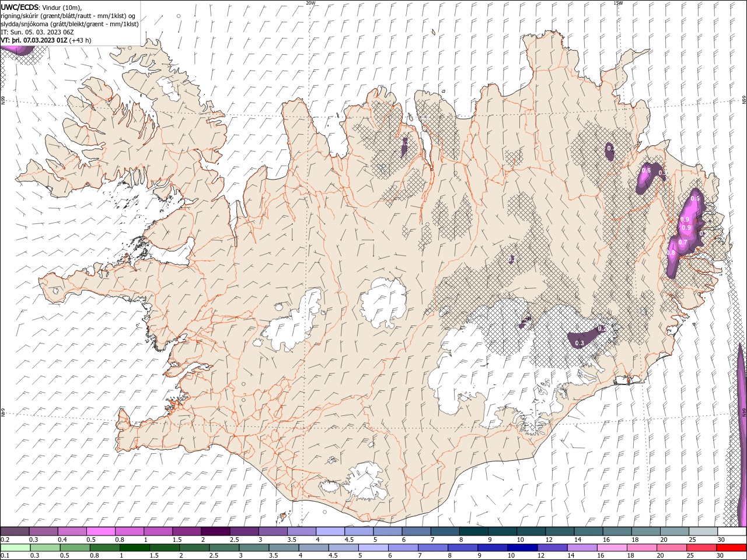Click the 'rigning/skúrir' description line
This screenshot has height=560, width=747.
pyautogui.click(x=68, y=16)
